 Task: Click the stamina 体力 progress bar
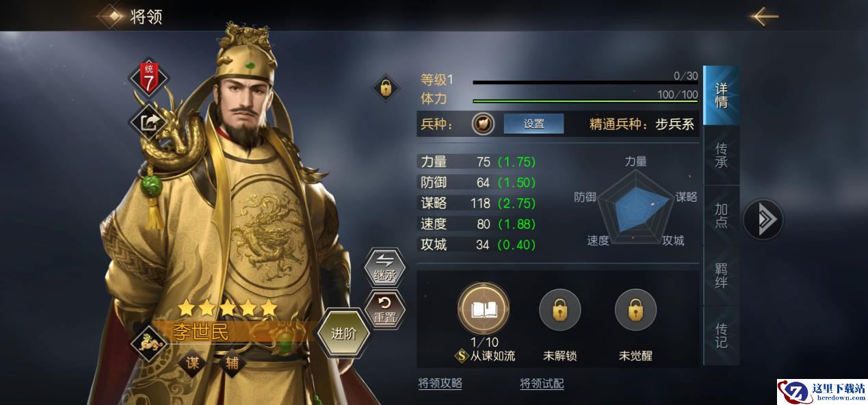click(x=585, y=101)
